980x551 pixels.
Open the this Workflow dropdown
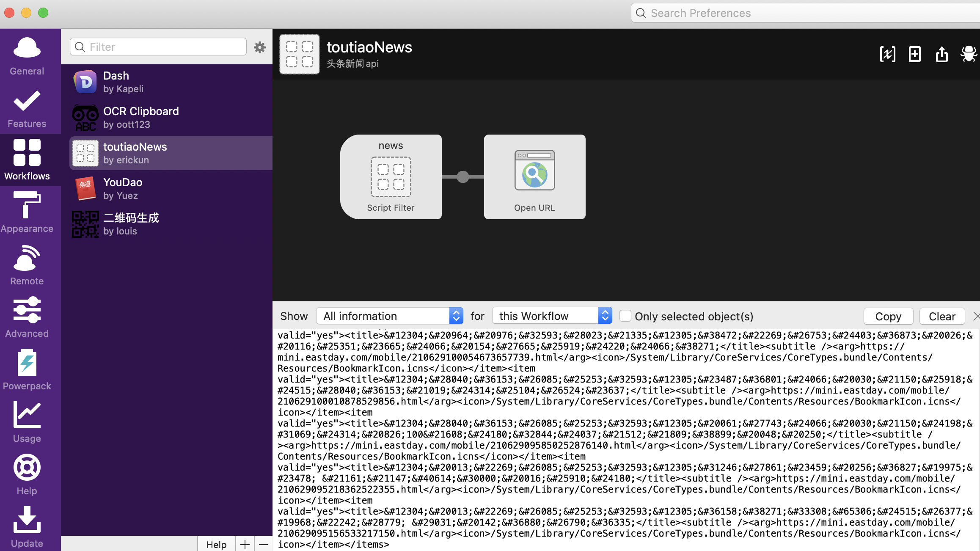point(552,316)
